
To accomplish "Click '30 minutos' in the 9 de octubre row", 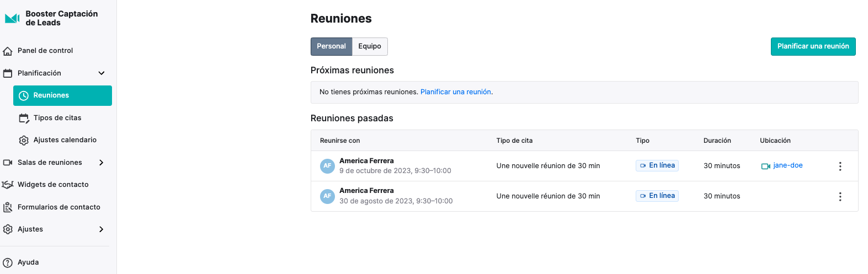I will [722, 166].
